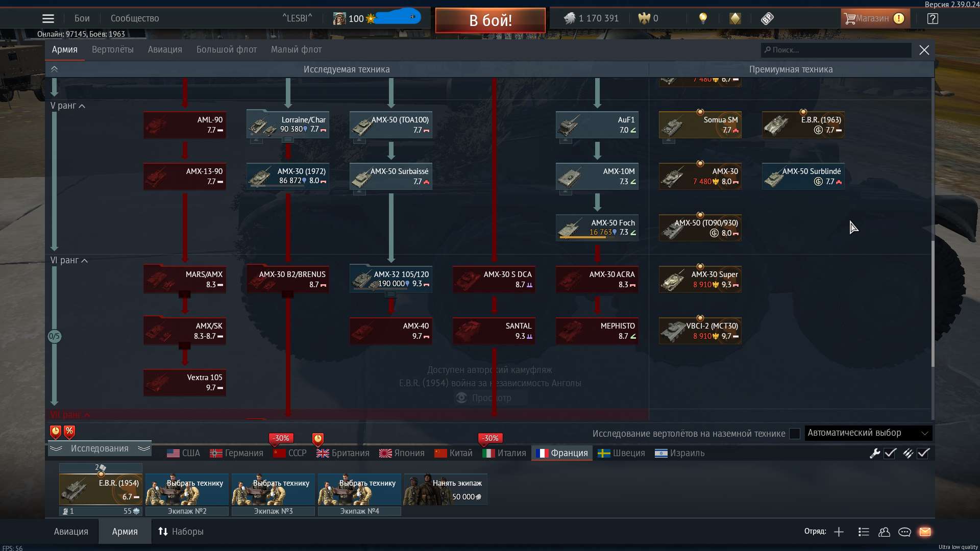This screenshot has height=551, width=980.
Task: Add a squad member with plus icon
Action: [x=839, y=532]
